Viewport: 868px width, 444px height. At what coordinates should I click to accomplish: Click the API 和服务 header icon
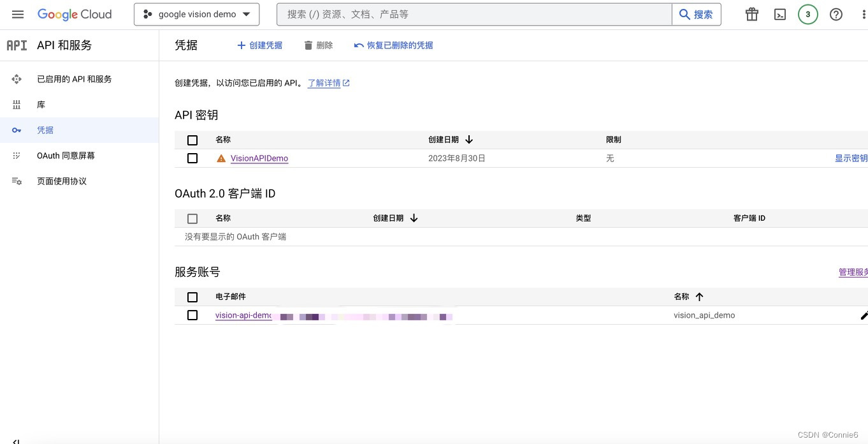(x=17, y=45)
